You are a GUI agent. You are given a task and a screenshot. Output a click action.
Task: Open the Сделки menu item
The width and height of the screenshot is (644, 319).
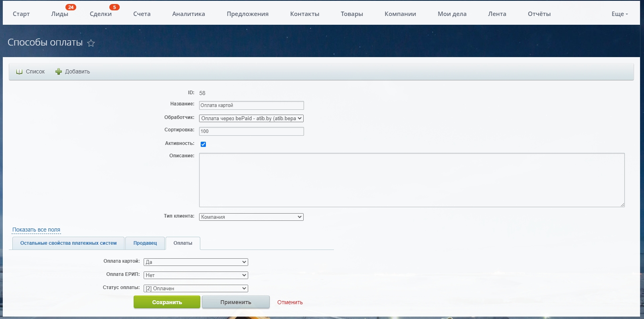101,14
